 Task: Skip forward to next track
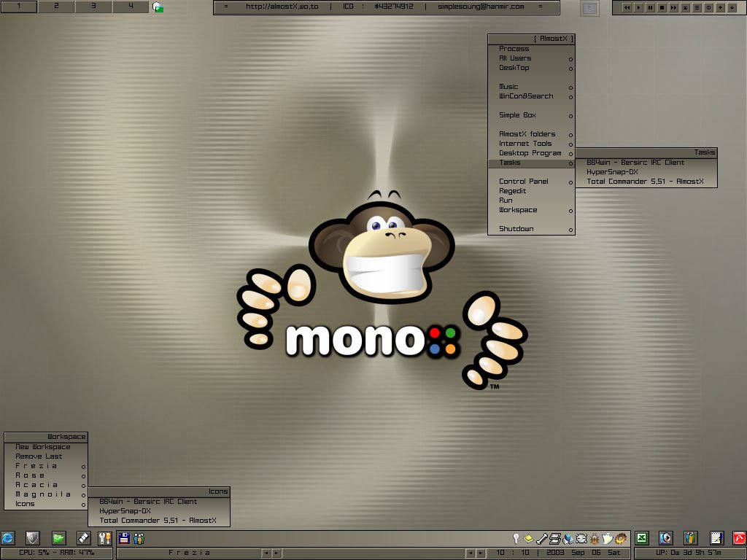click(x=673, y=7)
